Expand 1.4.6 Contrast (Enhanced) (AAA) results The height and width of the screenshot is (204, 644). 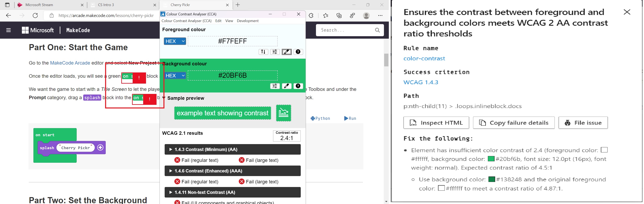tap(232, 171)
